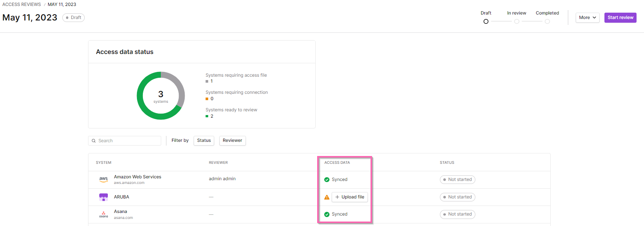Click the empty reviewer dash for Asana

click(x=211, y=214)
